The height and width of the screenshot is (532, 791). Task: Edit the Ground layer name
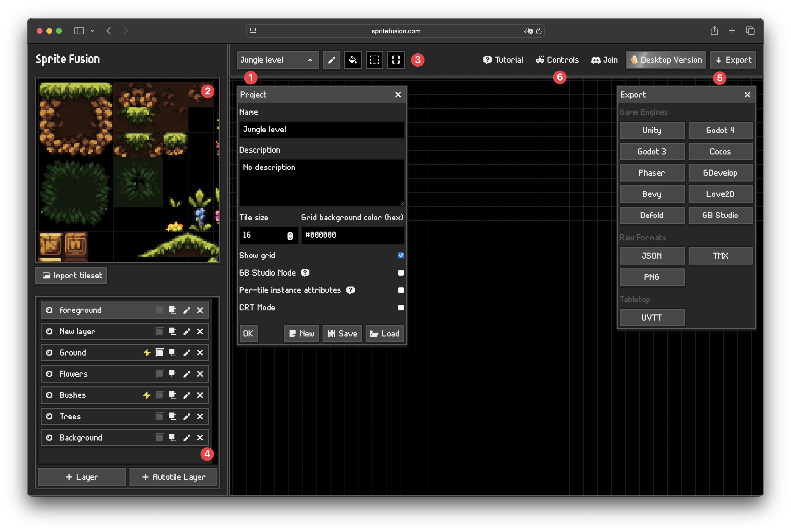(187, 352)
